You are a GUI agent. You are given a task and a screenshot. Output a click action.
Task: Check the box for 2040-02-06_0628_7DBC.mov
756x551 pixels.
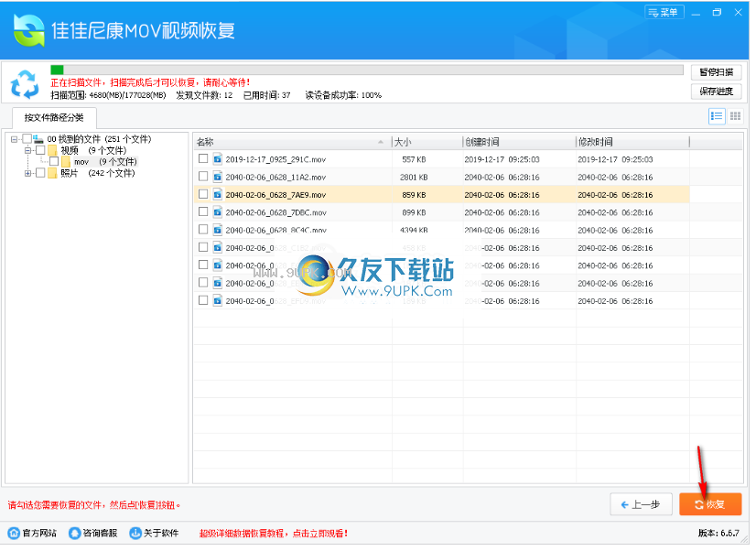pos(203,211)
